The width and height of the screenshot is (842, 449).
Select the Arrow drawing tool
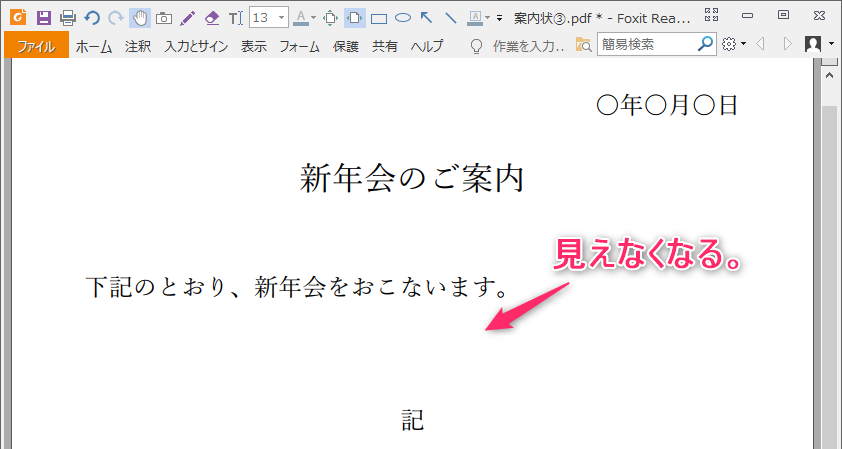426,18
